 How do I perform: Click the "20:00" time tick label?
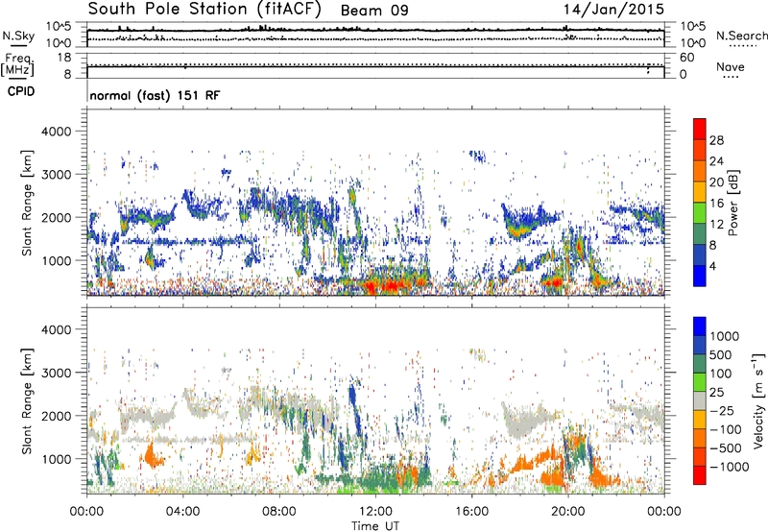point(567,512)
